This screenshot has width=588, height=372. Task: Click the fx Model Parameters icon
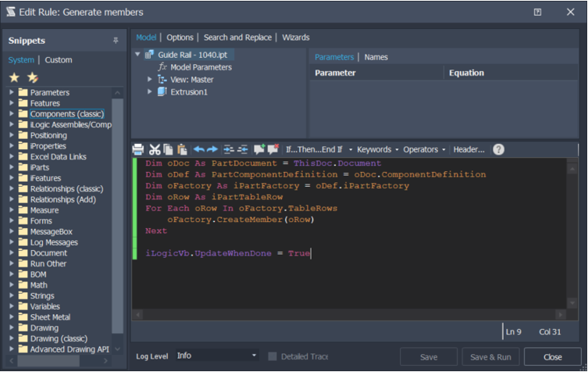click(x=162, y=67)
